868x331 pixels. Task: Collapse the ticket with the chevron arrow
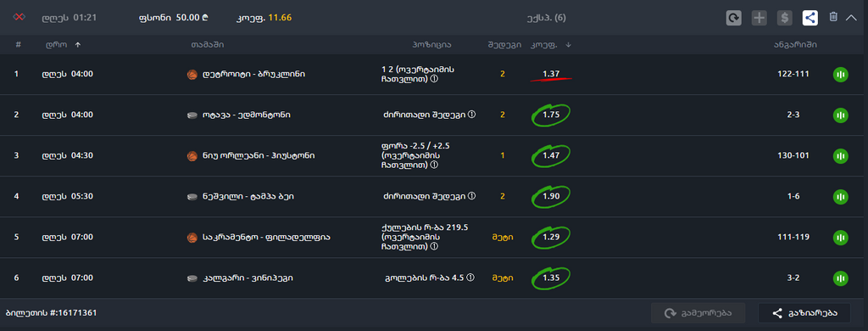pyautogui.click(x=851, y=18)
